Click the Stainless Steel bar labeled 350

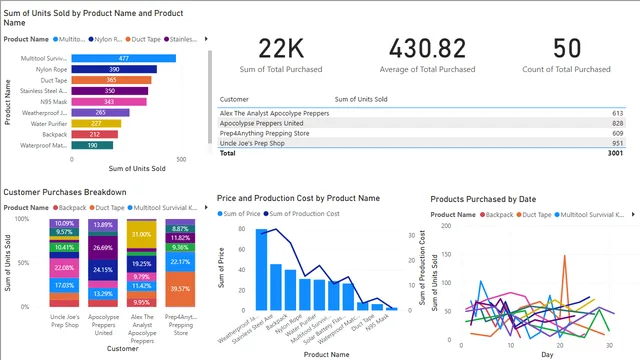[x=110, y=91]
